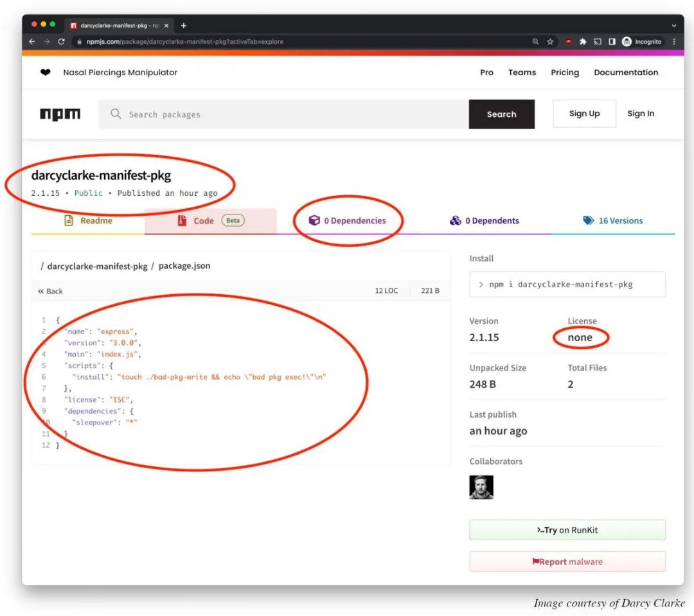Screen dimensions: 694x616
Task: Bookmark this page with the star icon
Action: 550,42
